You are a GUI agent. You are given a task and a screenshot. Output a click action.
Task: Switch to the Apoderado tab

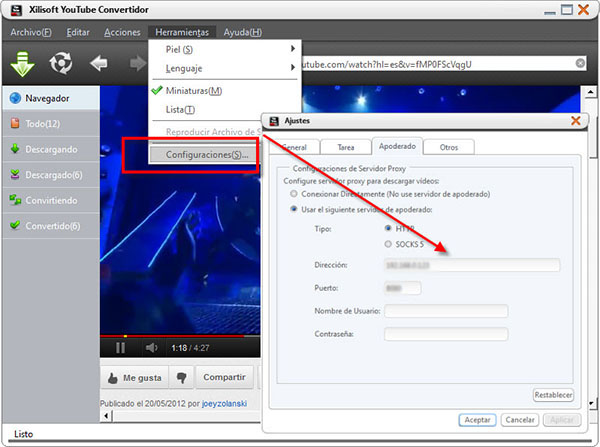(x=397, y=146)
